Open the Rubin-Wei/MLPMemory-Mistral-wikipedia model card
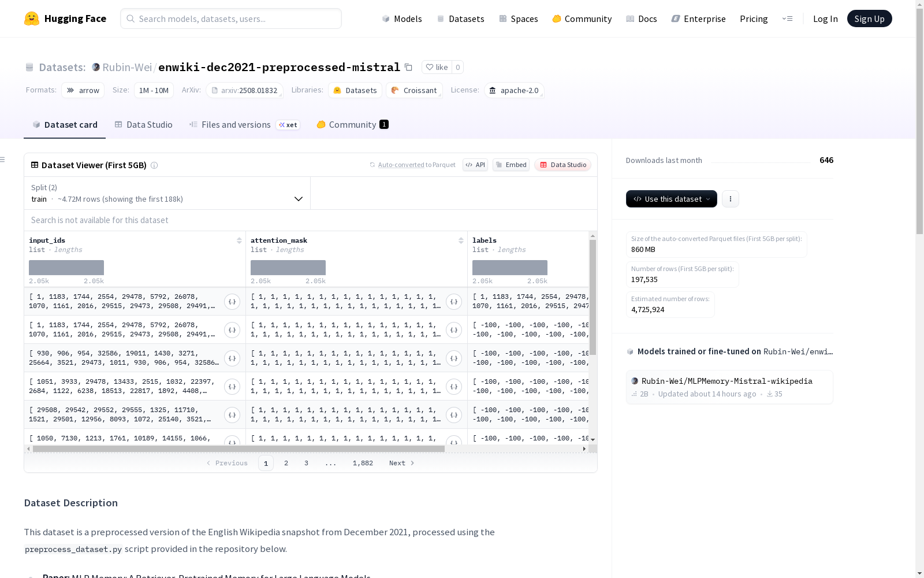 click(x=729, y=387)
